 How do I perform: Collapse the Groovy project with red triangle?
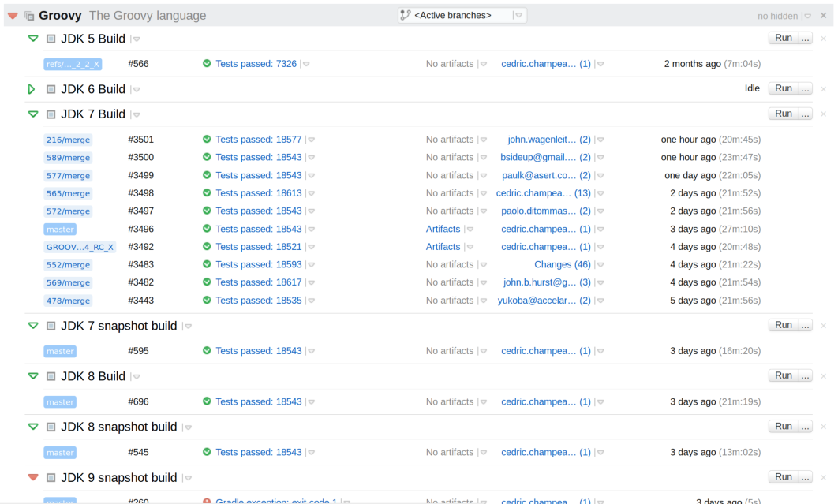coord(13,16)
